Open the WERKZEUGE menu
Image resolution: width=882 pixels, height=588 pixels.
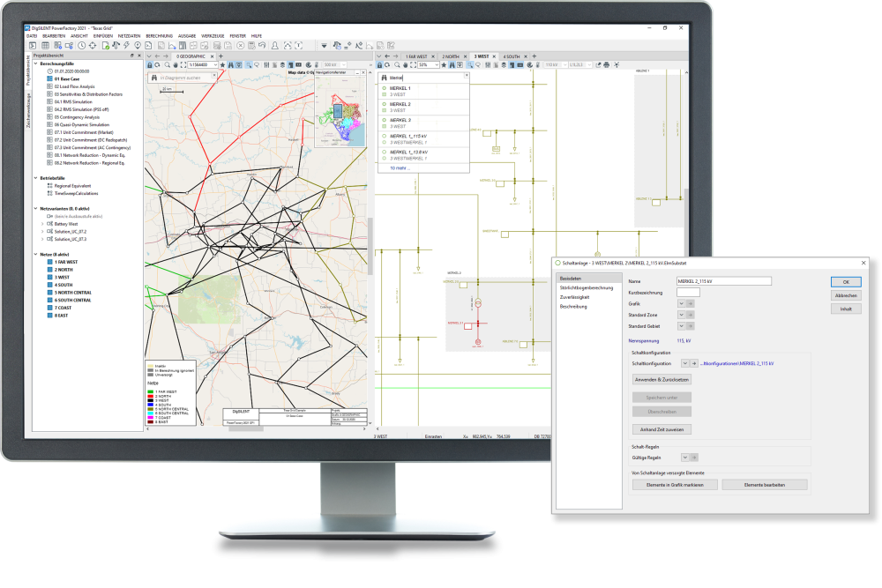(213, 36)
